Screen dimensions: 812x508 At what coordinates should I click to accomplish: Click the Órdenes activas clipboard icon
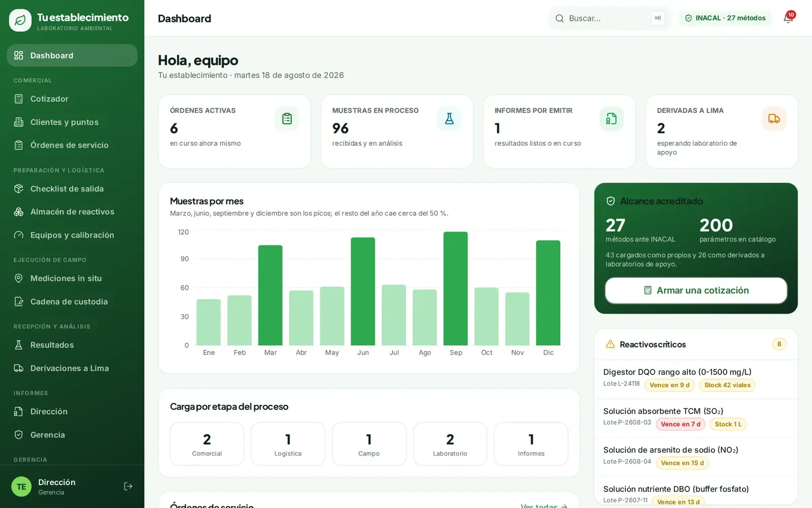pyautogui.click(x=287, y=119)
